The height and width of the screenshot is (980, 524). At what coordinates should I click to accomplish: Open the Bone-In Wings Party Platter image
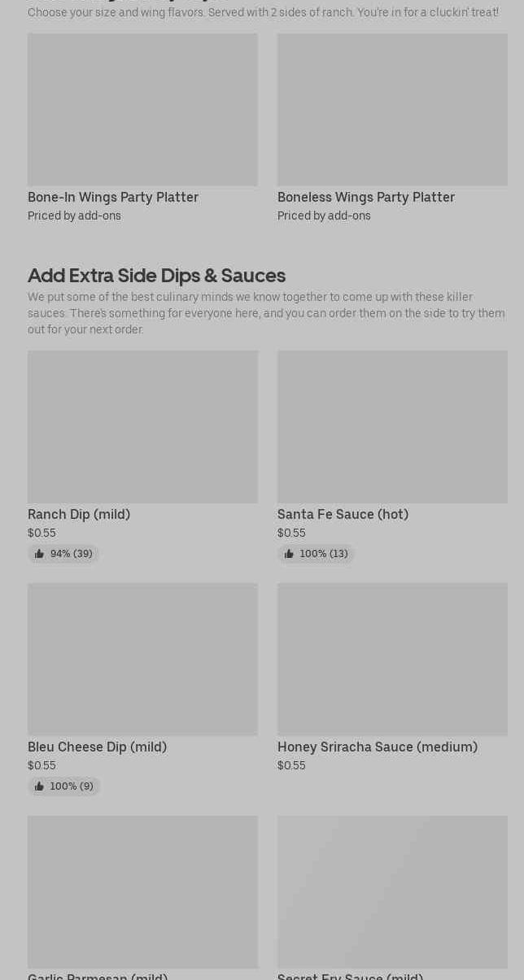pyautogui.click(x=142, y=109)
